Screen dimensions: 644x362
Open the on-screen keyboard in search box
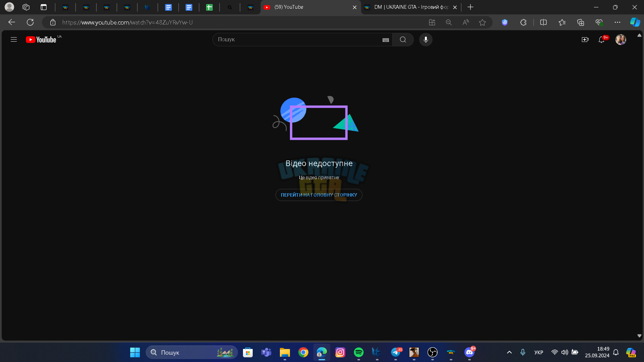pos(386,40)
